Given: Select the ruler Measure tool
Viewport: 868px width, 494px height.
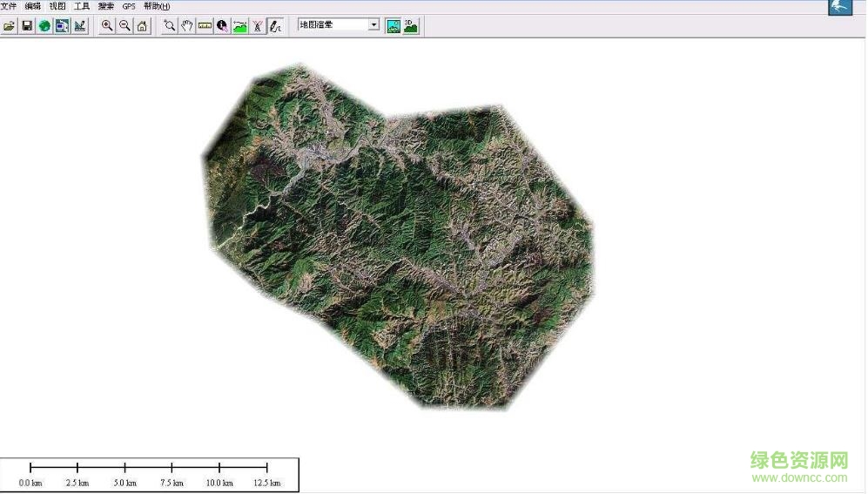Looking at the screenshot, I should [x=205, y=25].
